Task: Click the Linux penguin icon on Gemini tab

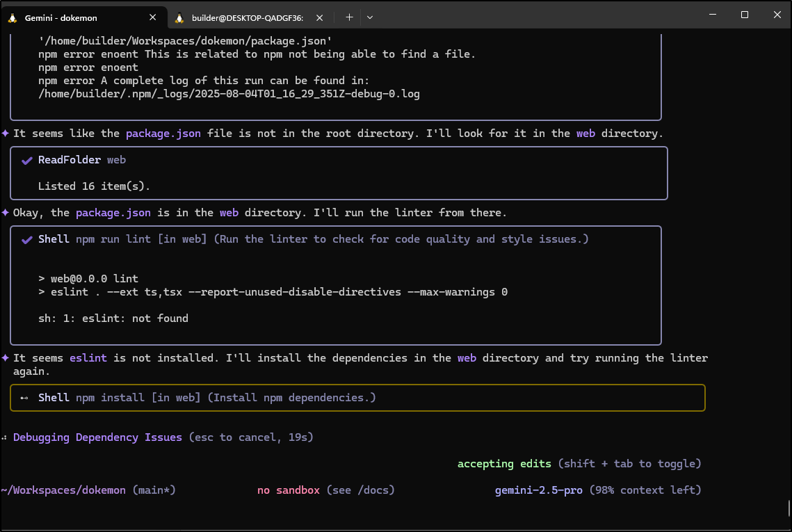Action: pyautogui.click(x=13, y=17)
